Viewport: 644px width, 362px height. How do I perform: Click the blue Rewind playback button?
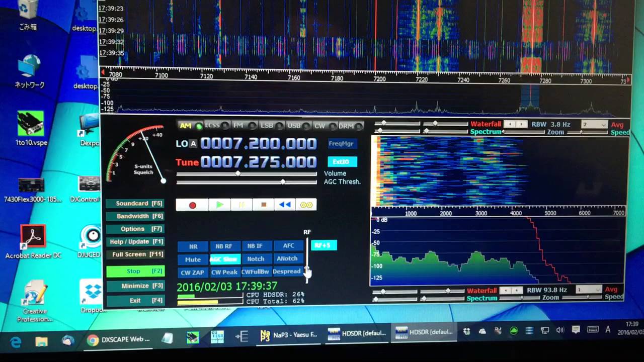point(285,205)
